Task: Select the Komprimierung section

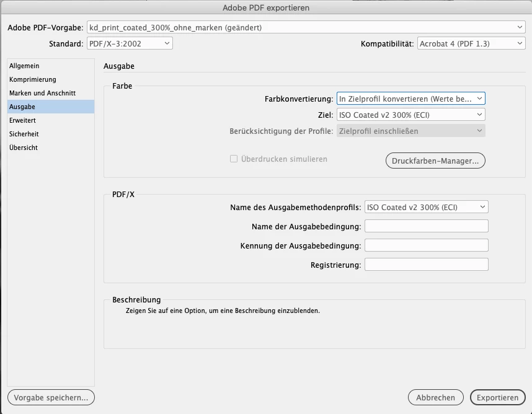Action: [x=51, y=79]
